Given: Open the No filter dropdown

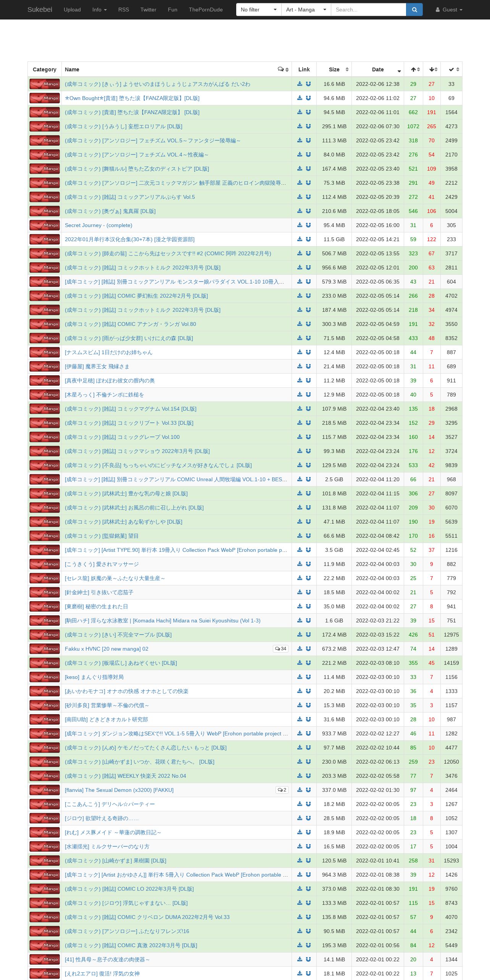Looking at the screenshot, I should 259,10.
